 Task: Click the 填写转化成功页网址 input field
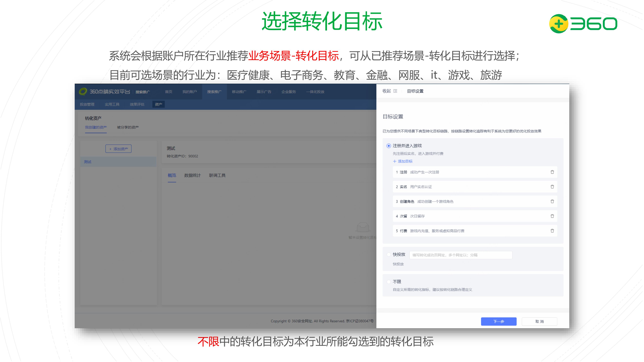(x=461, y=255)
